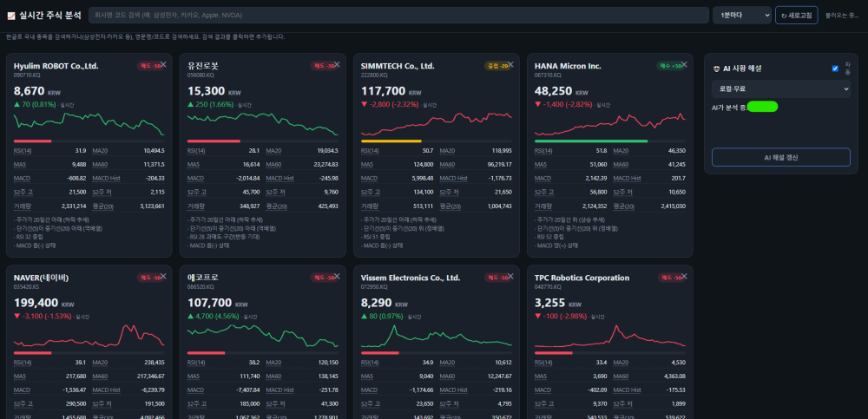The height and width of the screenshot is (419, 868).
Task: Remove the NAVER(네이버) card with its X
Action: coord(163,276)
